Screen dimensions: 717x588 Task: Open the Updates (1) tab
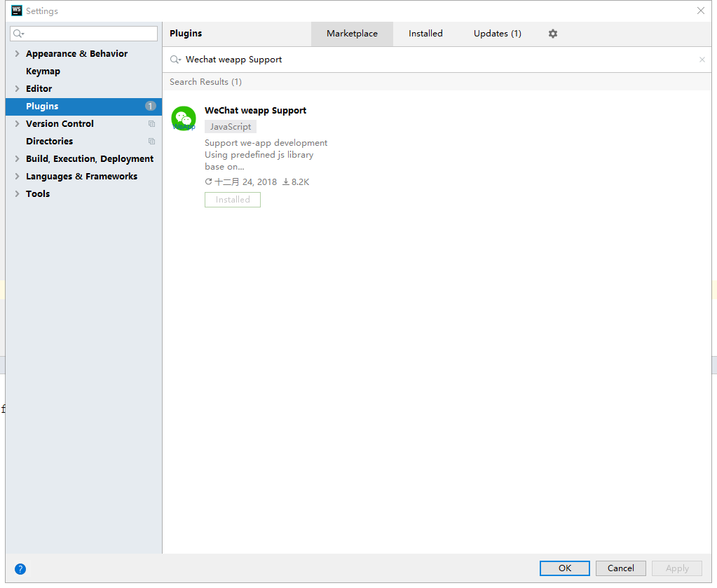pos(498,34)
